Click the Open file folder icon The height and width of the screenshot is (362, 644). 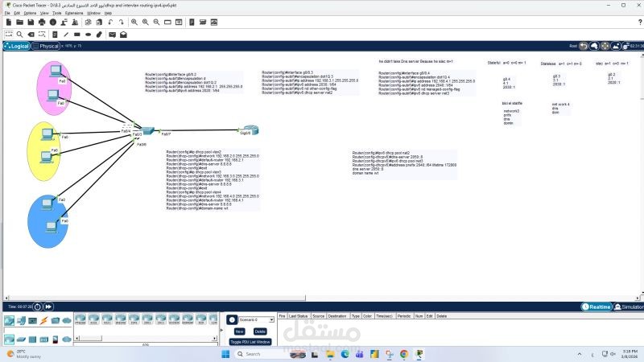(x=19, y=23)
